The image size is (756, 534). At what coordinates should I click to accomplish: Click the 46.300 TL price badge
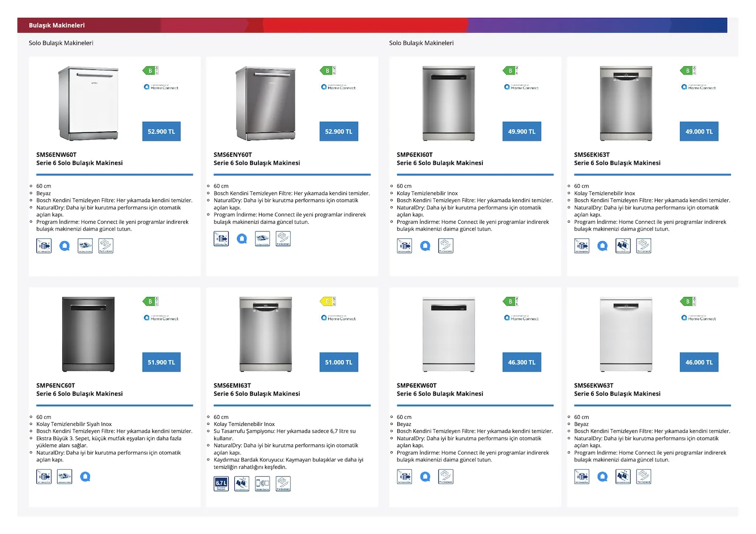pyautogui.click(x=522, y=362)
